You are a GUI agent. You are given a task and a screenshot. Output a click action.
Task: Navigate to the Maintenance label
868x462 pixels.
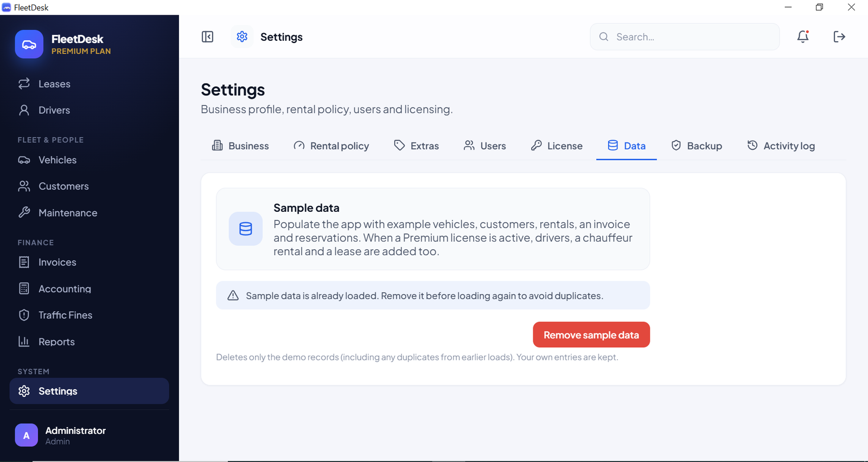pos(68,213)
